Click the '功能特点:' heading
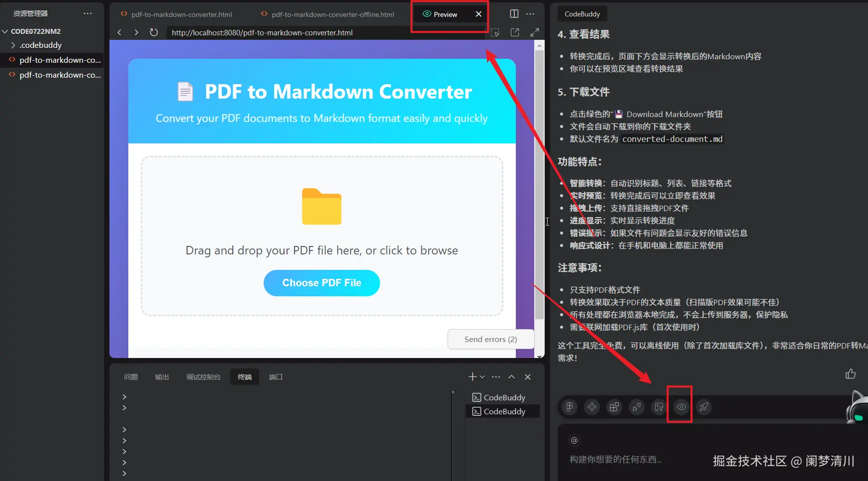The image size is (868, 481). pos(579,162)
